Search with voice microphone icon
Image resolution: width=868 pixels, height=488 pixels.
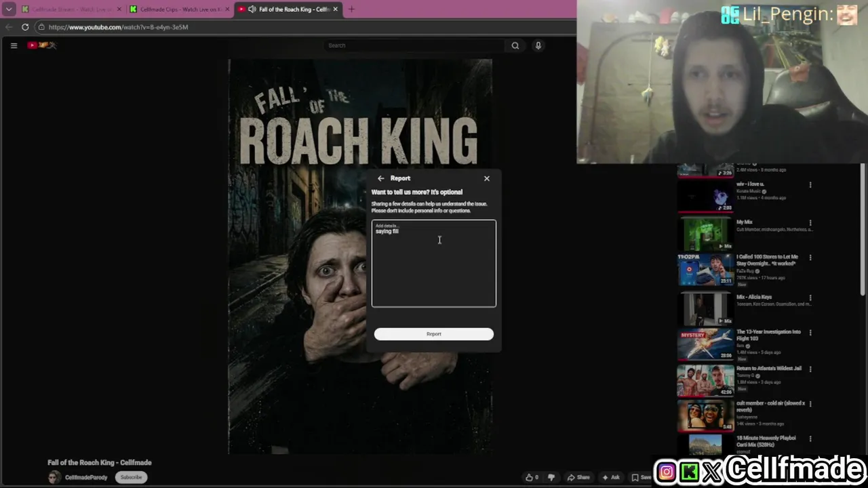tap(538, 45)
